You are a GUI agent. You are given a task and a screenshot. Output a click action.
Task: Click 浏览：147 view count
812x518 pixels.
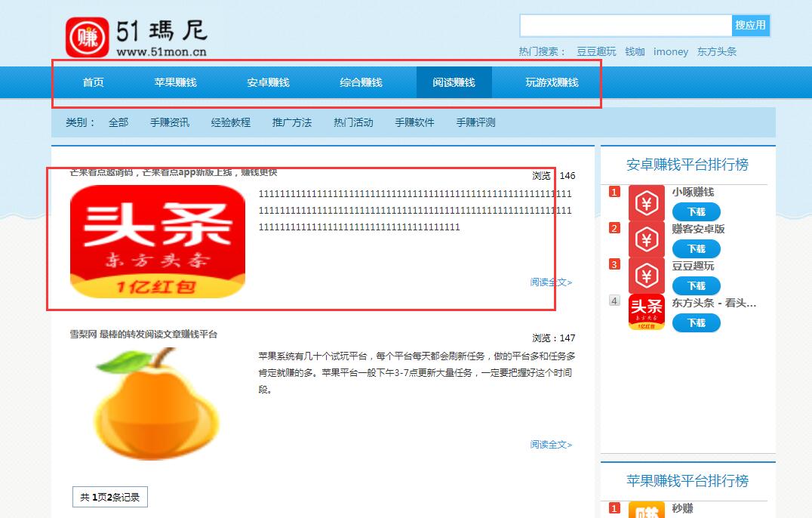[x=554, y=338]
